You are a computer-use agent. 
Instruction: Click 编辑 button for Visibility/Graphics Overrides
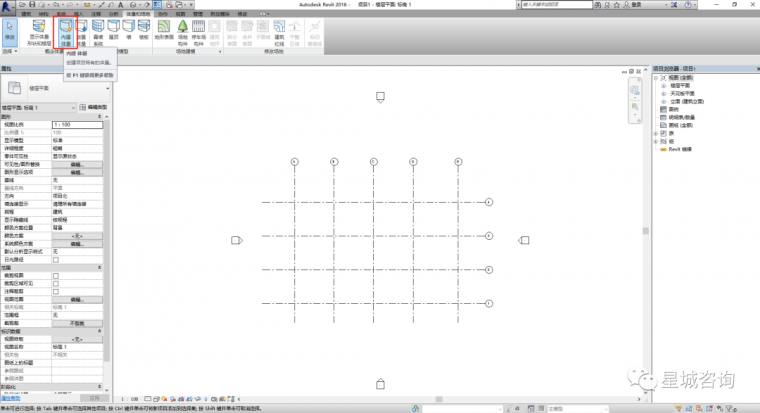tap(76, 165)
